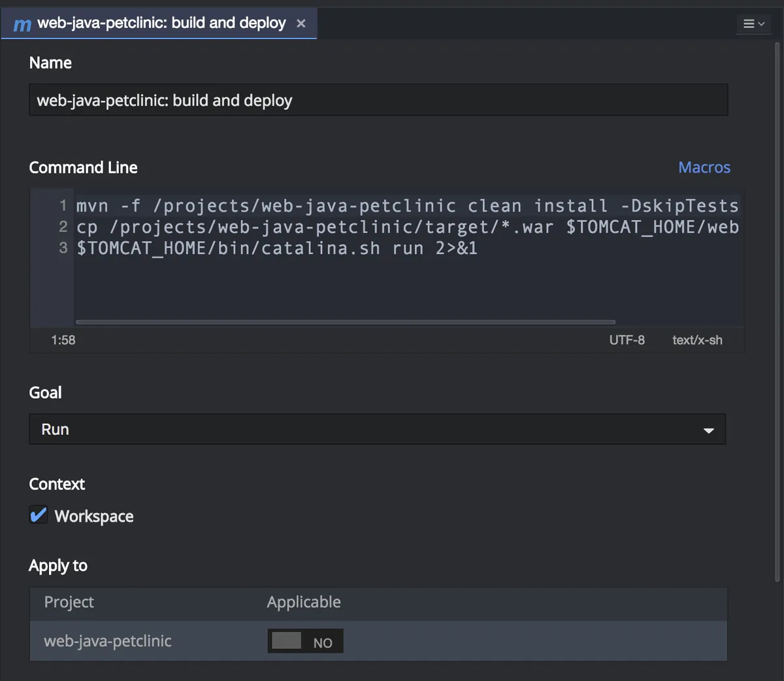This screenshot has width=784, height=681.
Task: Open the Goal dropdown showing Run
Action: tap(377, 430)
